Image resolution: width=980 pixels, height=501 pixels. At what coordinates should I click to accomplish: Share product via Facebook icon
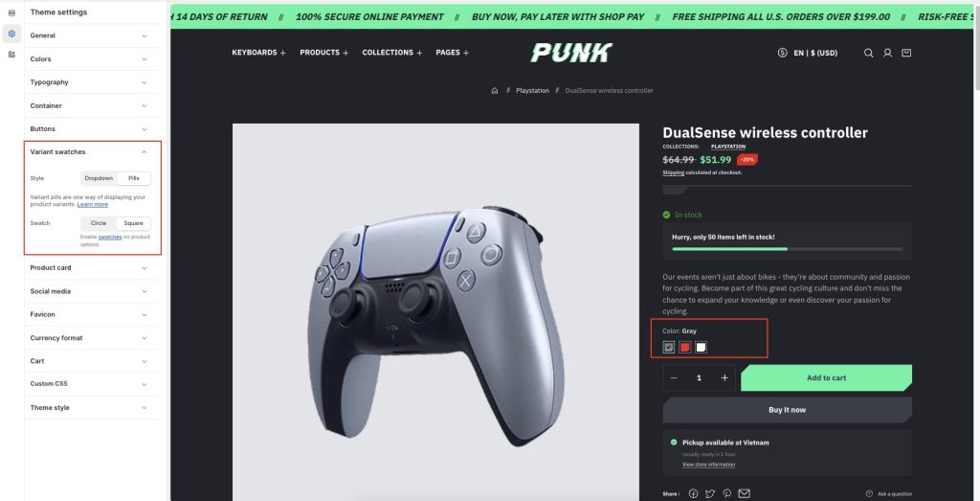tap(693, 493)
